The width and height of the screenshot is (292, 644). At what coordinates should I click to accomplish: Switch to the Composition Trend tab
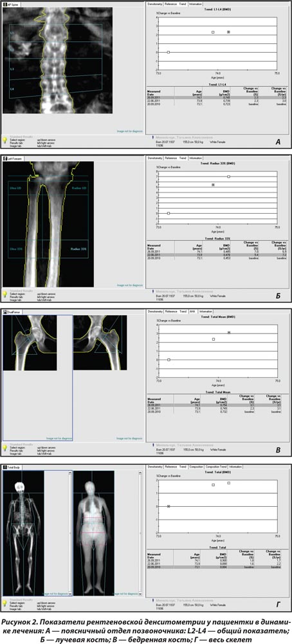point(216,466)
